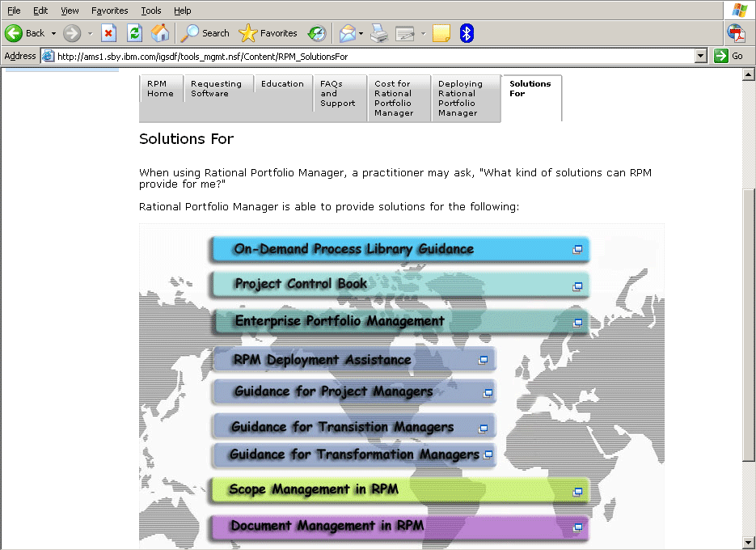Click the Back arrow icon

[x=14, y=33]
